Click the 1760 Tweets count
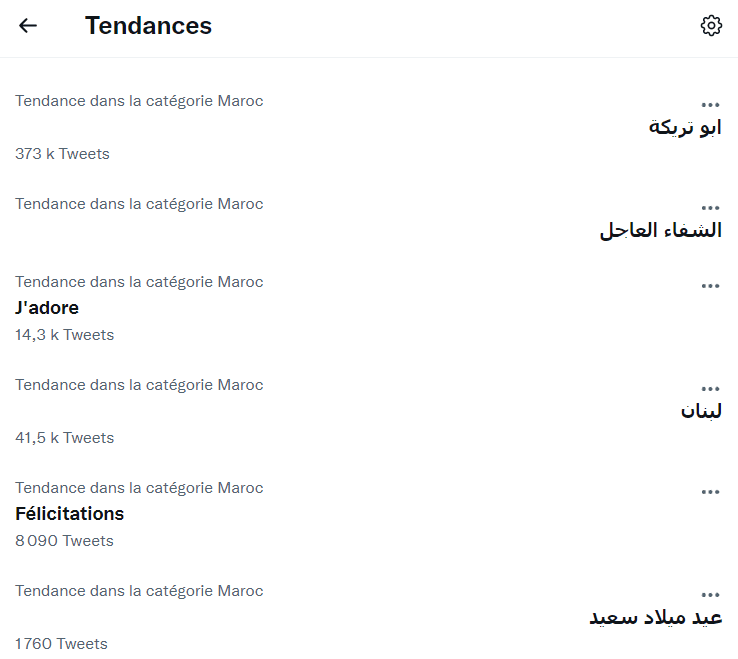This screenshot has height=659, width=738. [61, 644]
